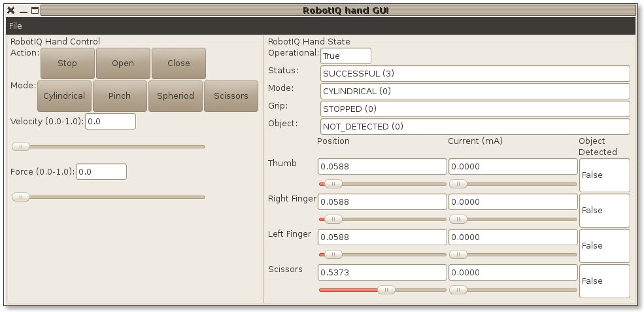
Task: Click the Object Detected column header
Action: (x=598, y=147)
